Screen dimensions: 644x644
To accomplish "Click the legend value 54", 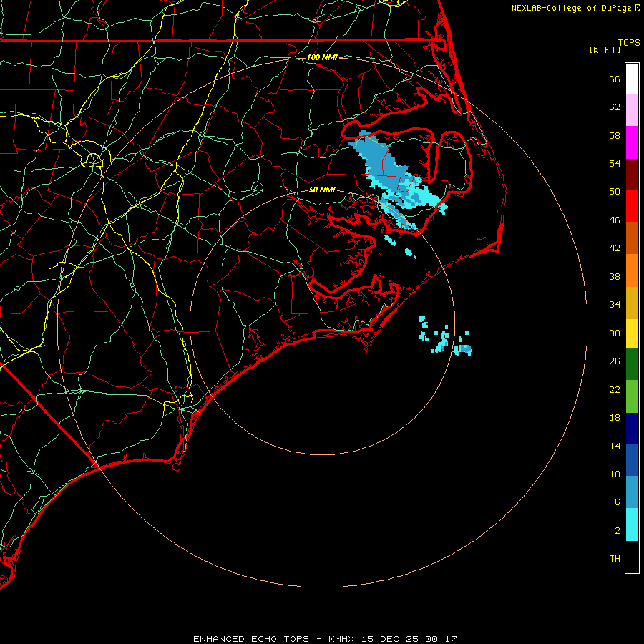I will [615, 163].
